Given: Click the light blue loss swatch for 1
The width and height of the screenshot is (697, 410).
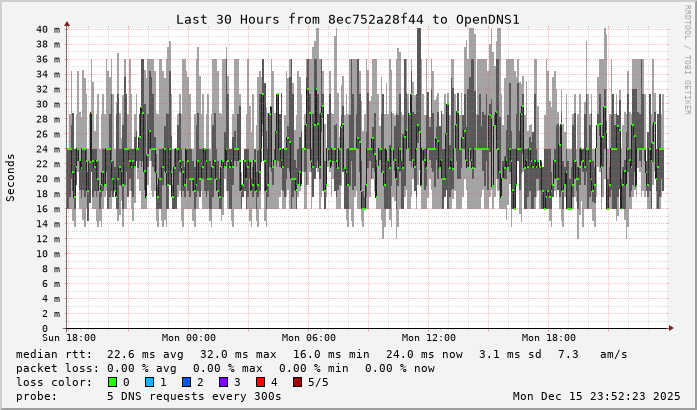Looking at the screenshot, I should point(150,382).
